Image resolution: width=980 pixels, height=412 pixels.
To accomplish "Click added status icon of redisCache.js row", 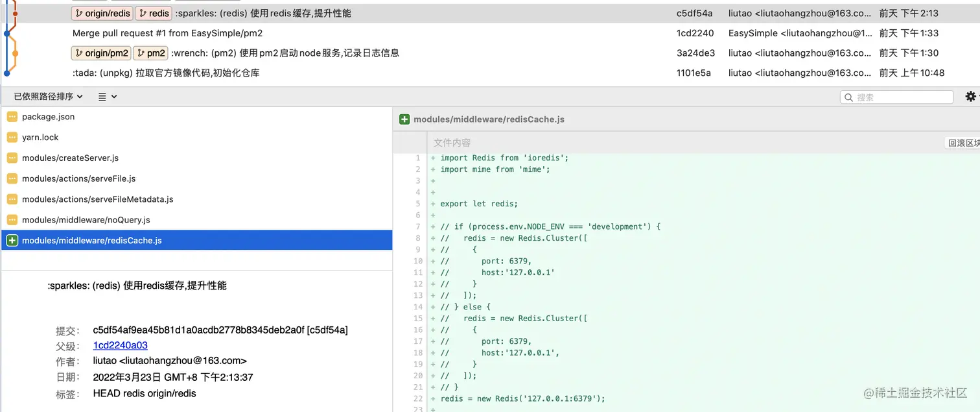I will pyautogui.click(x=12, y=241).
